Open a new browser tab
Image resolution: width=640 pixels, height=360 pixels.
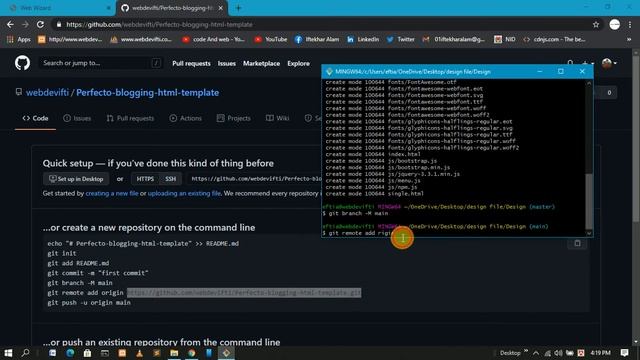tap(238, 8)
